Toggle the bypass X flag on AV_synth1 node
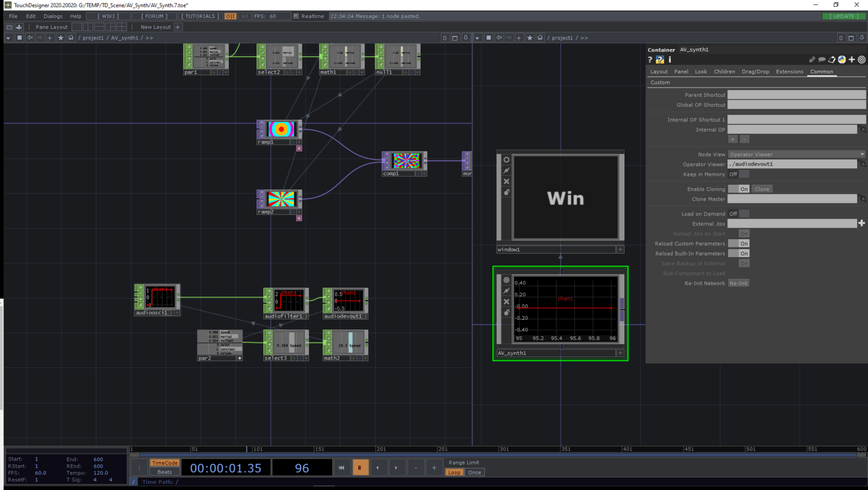The height and width of the screenshot is (490, 868). [x=506, y=301]
